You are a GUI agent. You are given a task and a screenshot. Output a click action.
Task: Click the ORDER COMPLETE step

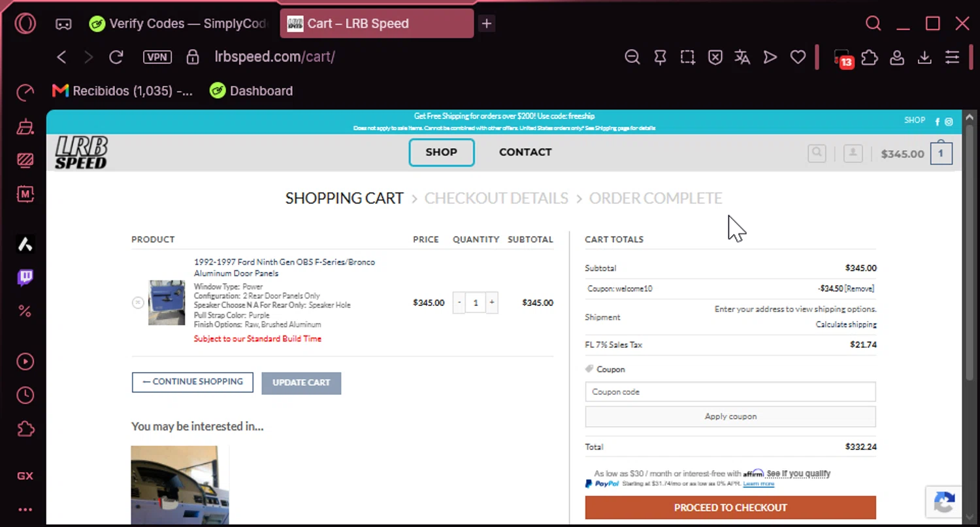656,198
